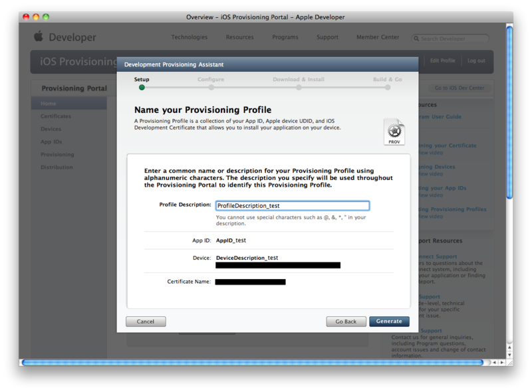Image resolution: width=532 pixels, height=392 pixels.
Task: Click the Setup step label
Action: click(142, 79)
